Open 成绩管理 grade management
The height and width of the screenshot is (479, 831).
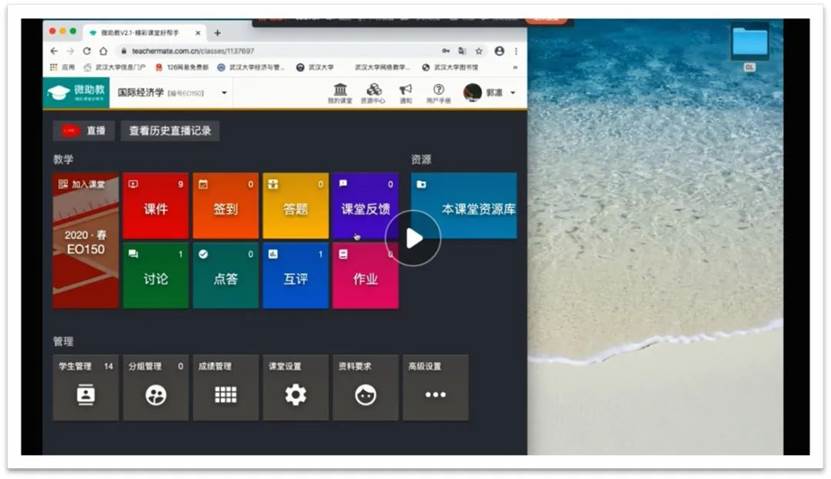tap(225, 388)
